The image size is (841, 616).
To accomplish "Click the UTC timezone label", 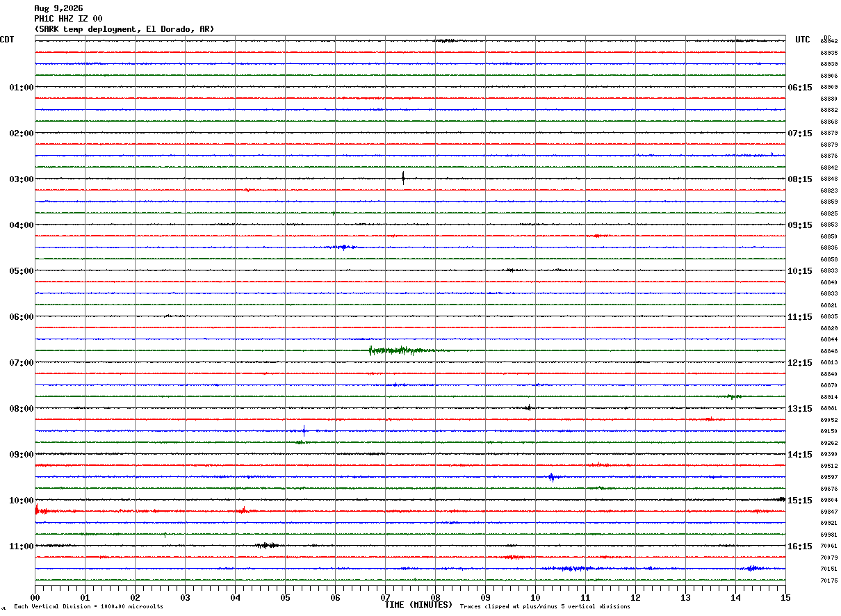I will [x=803, y=40].
